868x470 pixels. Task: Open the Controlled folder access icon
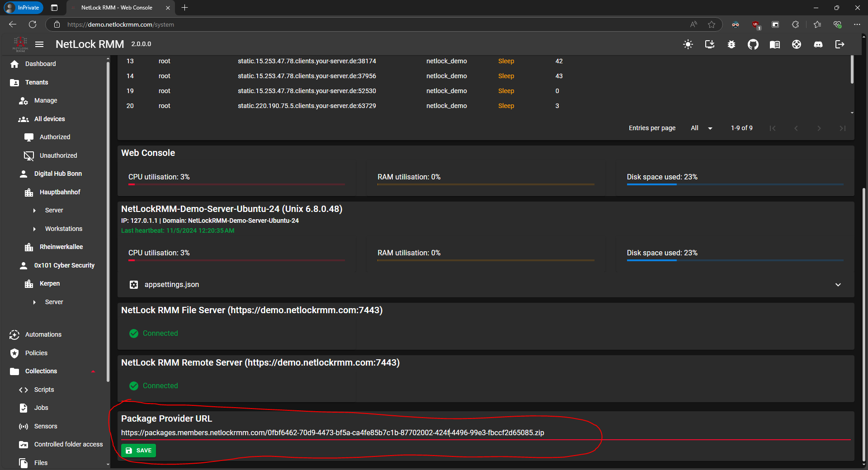24,444
